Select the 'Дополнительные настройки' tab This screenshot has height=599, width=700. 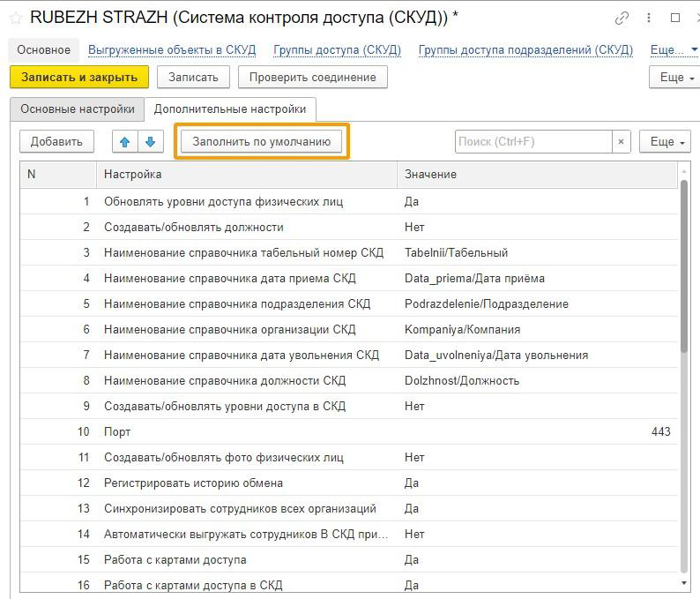click(230, 109)
